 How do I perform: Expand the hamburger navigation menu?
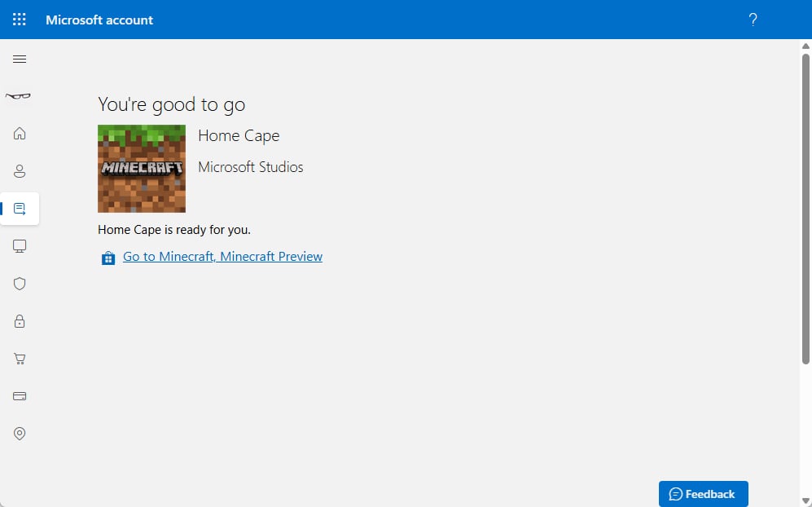pyautogui.click(x=20, y=60)
